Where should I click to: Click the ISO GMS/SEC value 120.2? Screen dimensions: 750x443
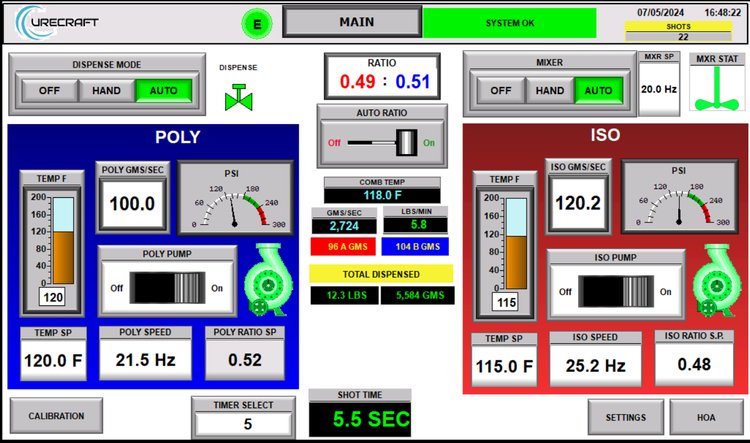578,203
